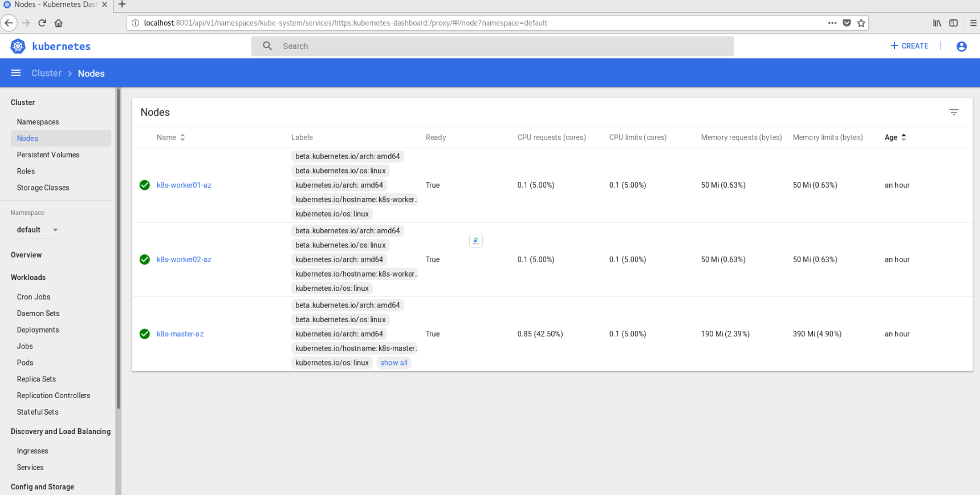Open the browser library icon
The width and height of the screenshot is (980, 495).
(937, 23)
